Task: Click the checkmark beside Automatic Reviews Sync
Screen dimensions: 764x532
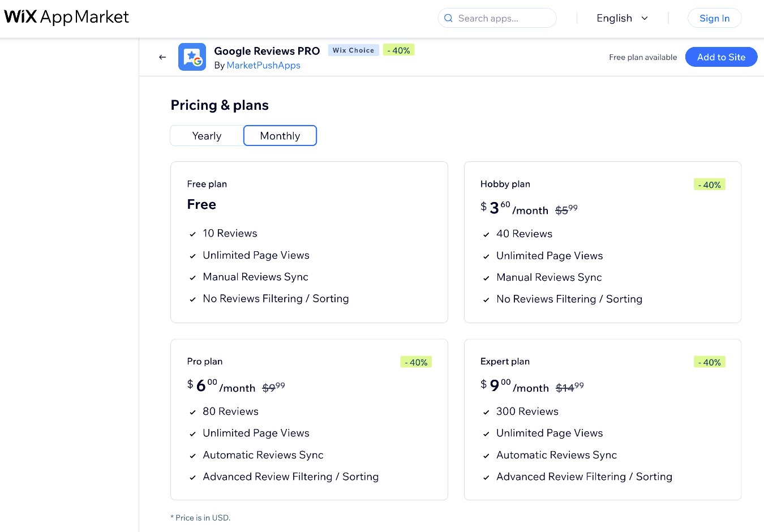Action: click(x=193, y=456)
